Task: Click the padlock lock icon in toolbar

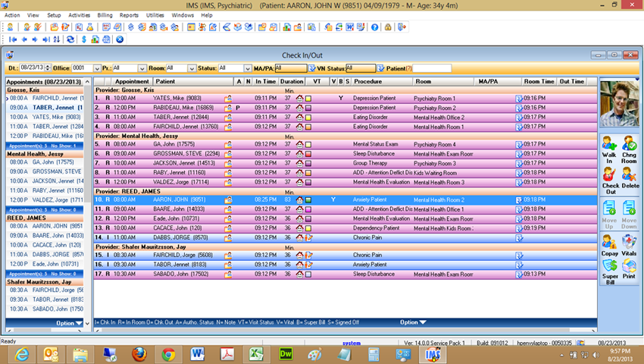Action: (388, 27)
